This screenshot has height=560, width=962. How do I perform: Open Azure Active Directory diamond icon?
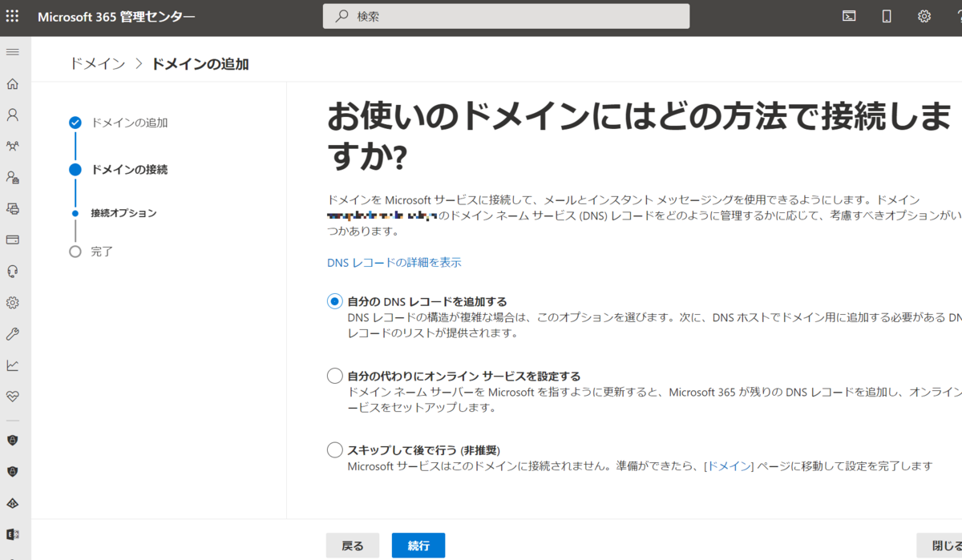point(12,503)
